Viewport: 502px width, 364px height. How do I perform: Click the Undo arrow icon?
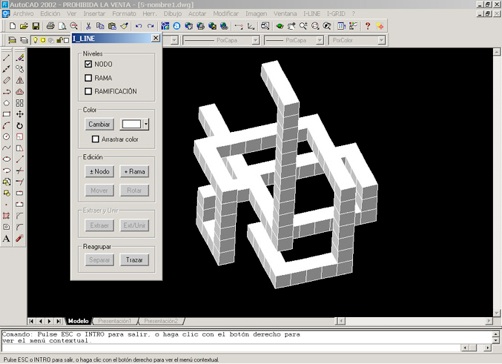139,26
